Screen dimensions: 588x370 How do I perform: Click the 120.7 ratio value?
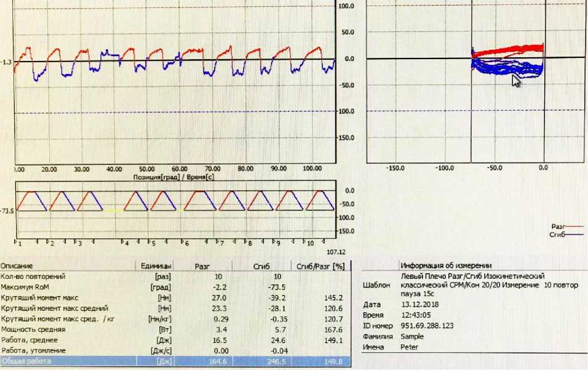pyautogui.click(x=333, y=320)
